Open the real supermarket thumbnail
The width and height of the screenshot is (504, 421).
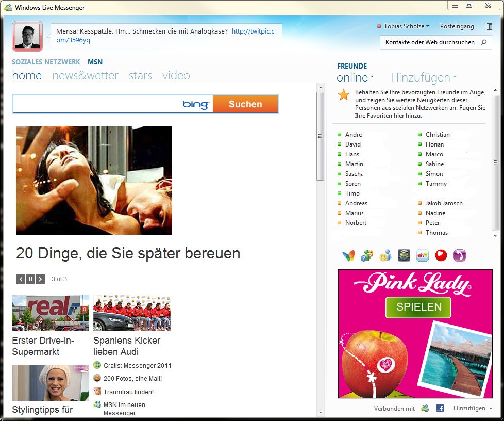click(51, 313)
